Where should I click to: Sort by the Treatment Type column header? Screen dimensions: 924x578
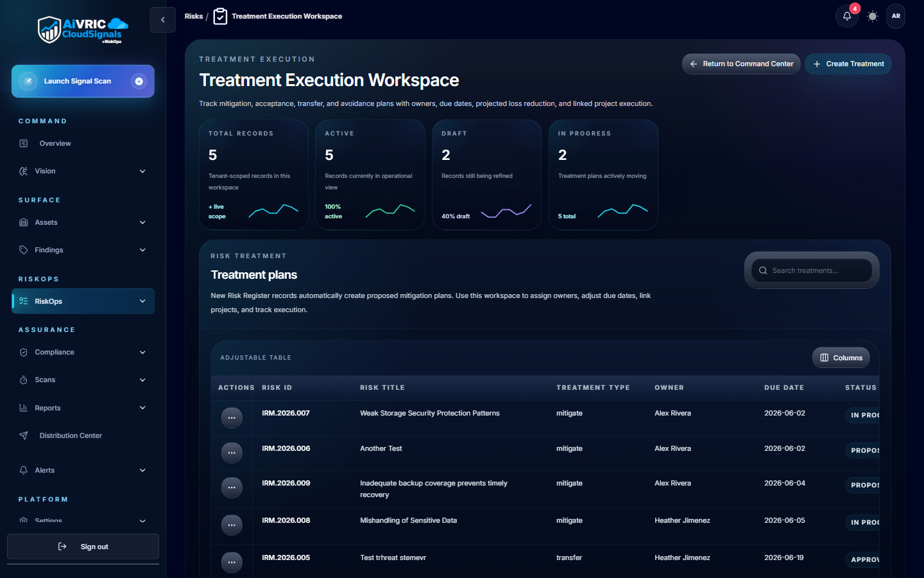(593, 387)
